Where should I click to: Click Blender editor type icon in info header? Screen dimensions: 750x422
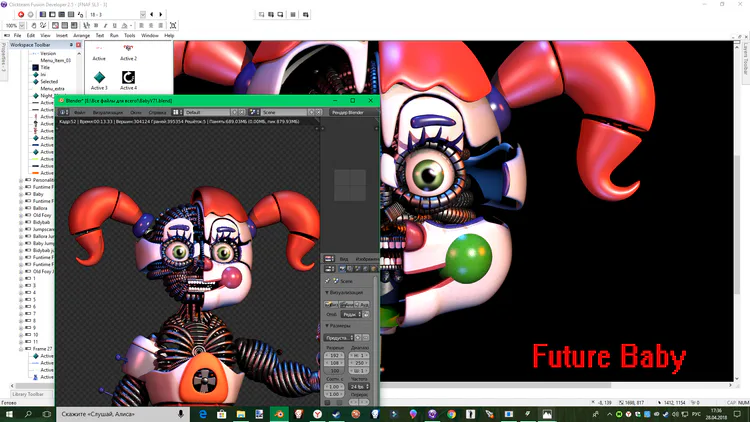(x=64, y=112)
